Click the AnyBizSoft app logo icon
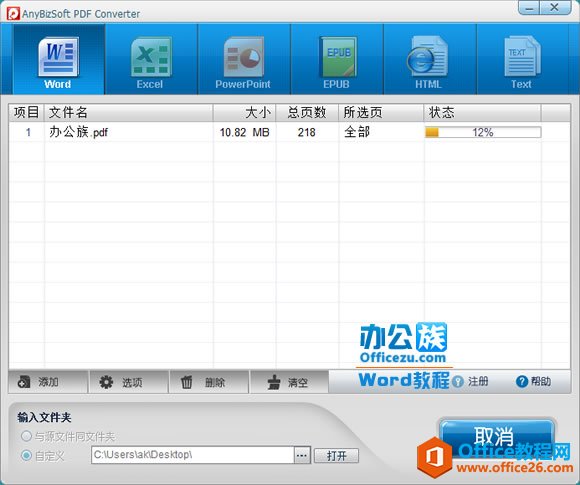Image resolution: width=580 pixels, height=485 pixels. point(13,14)
